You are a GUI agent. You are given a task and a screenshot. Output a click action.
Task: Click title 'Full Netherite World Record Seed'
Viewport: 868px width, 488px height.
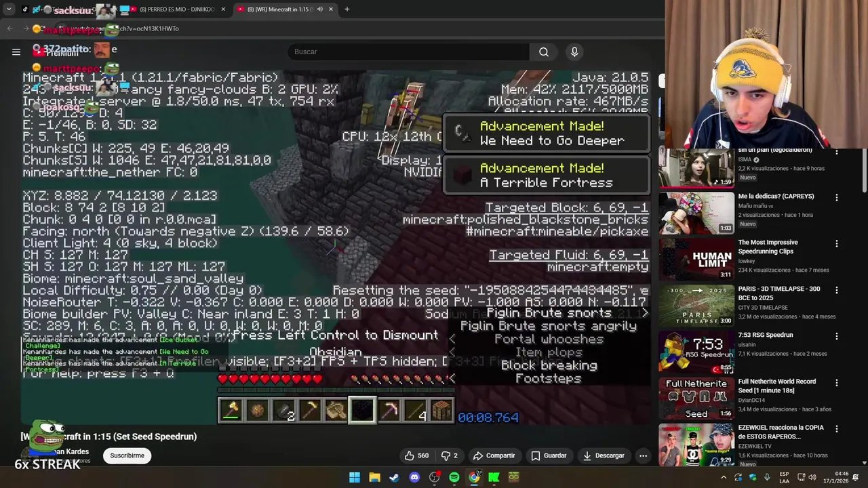[776, 386]
